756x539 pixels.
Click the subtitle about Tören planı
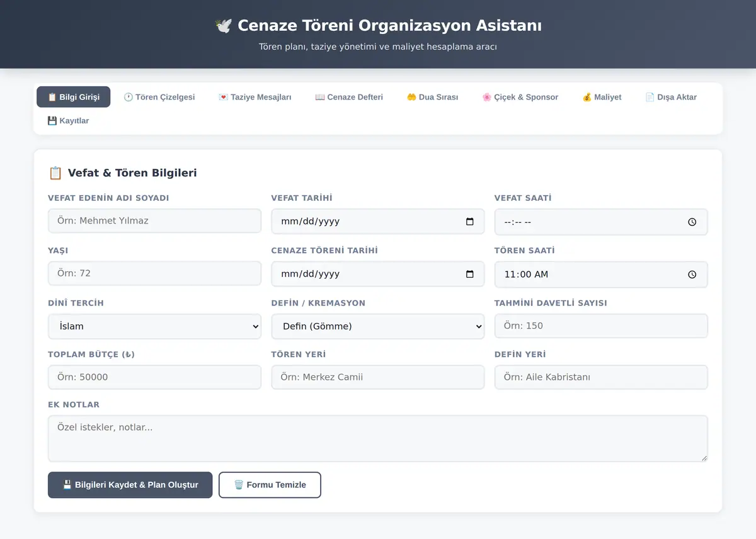point(378,47)
